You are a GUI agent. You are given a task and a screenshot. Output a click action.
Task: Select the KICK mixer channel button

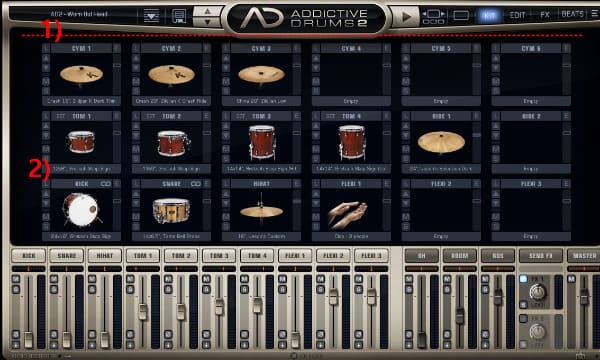pos(29,256)
